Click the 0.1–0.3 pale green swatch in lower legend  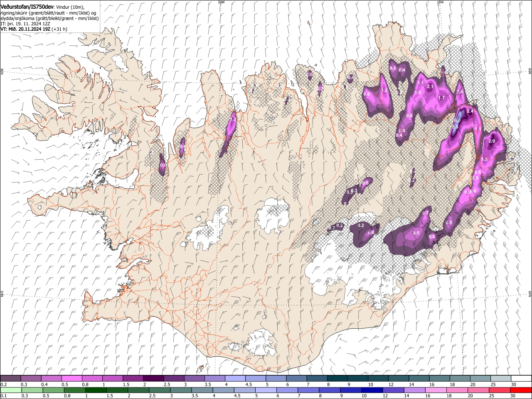[11, 390]
